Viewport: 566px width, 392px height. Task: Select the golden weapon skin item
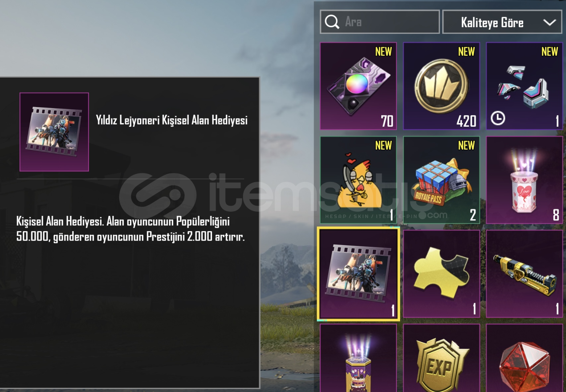click(525, 274)
